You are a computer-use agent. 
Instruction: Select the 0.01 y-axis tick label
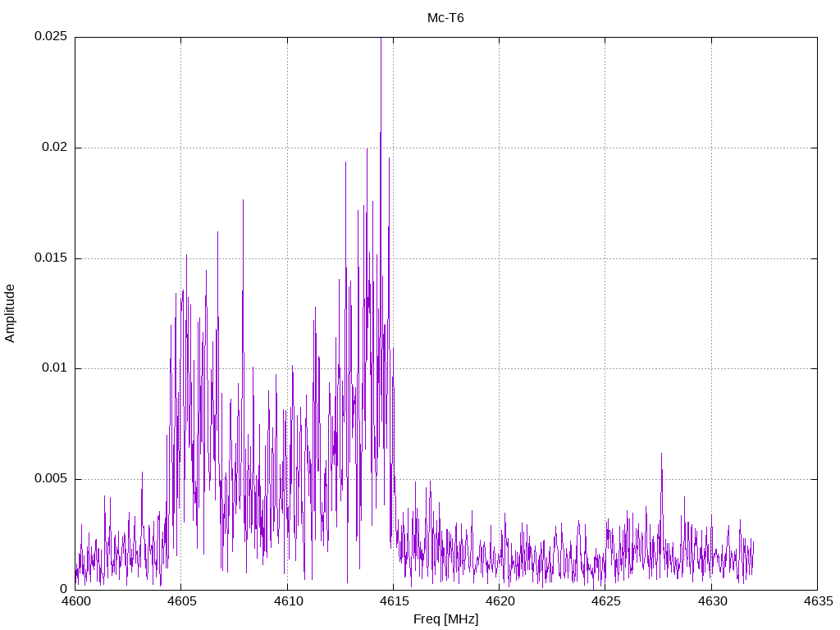point(54,368)
